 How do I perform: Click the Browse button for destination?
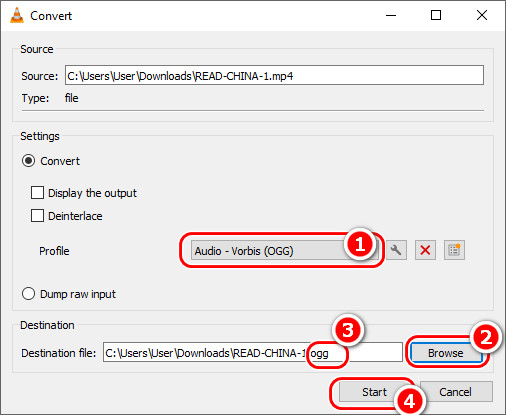[446, 353]
